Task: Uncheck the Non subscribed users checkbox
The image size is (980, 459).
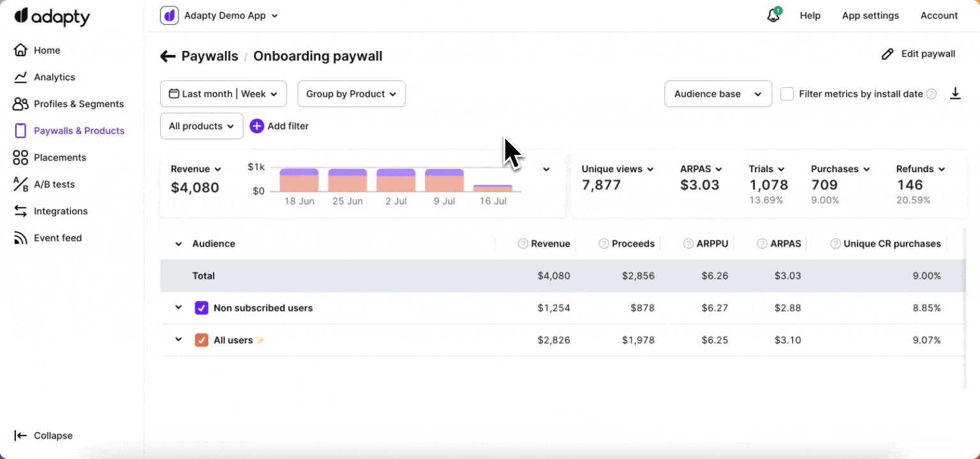Action: tap(202, 308)
